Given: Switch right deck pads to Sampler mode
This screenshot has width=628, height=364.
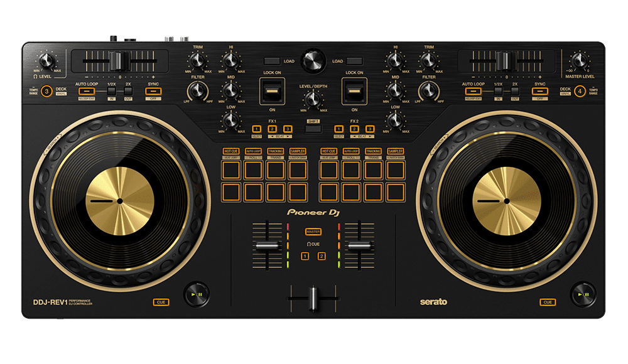Looking at the screenshot, I should [395, 151].
